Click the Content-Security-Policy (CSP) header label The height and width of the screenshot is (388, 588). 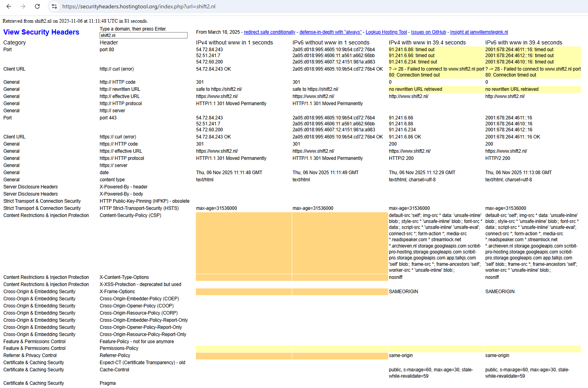tap(130, 215)
